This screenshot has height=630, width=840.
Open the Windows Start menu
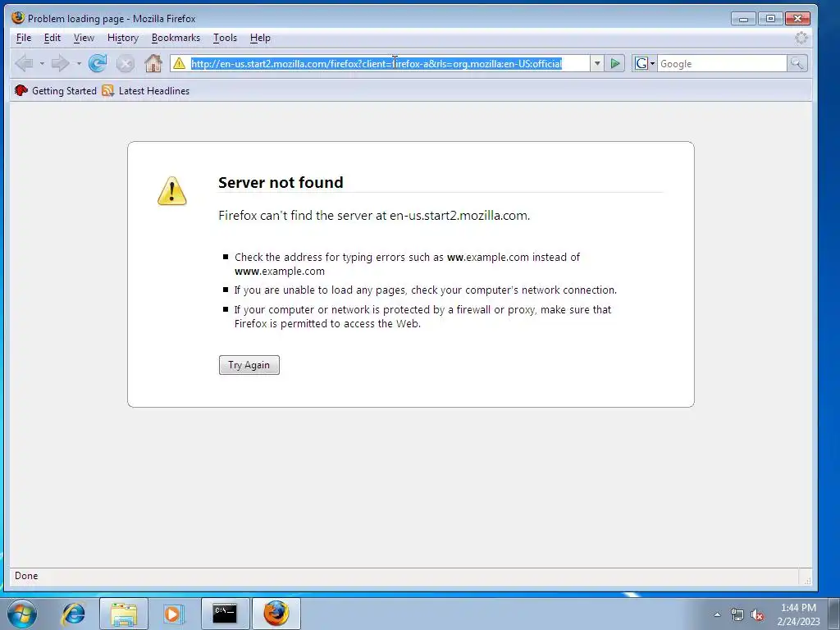click(22, 614)
